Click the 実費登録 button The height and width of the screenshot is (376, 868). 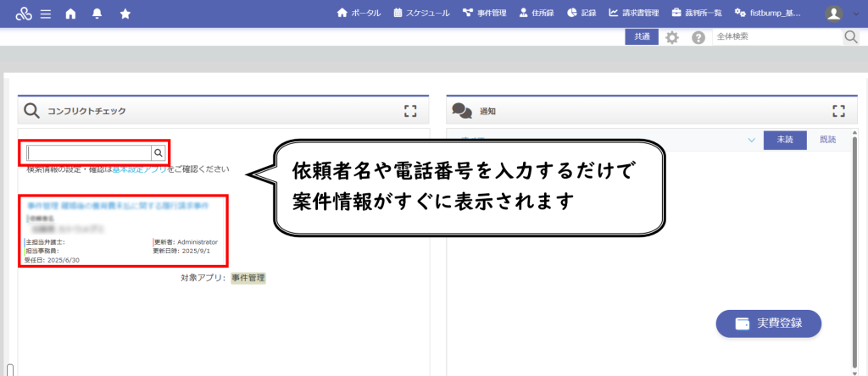click(x=768, y=323)
